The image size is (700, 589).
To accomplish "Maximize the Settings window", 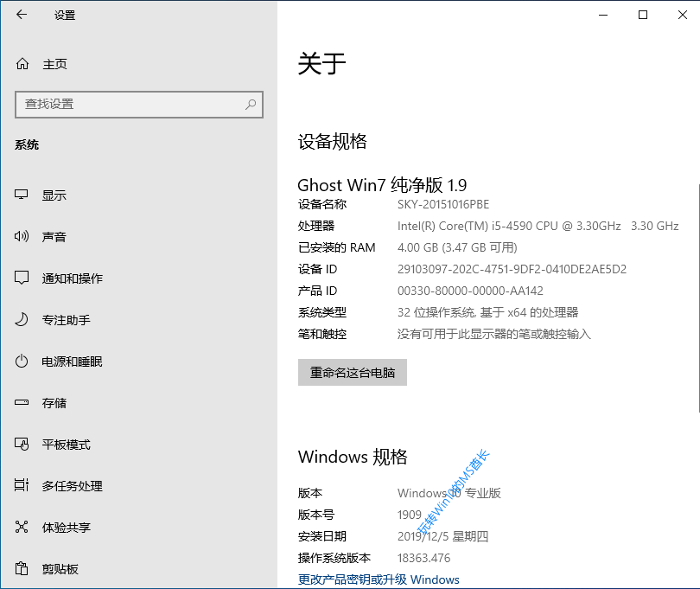I will coord(643,15).
